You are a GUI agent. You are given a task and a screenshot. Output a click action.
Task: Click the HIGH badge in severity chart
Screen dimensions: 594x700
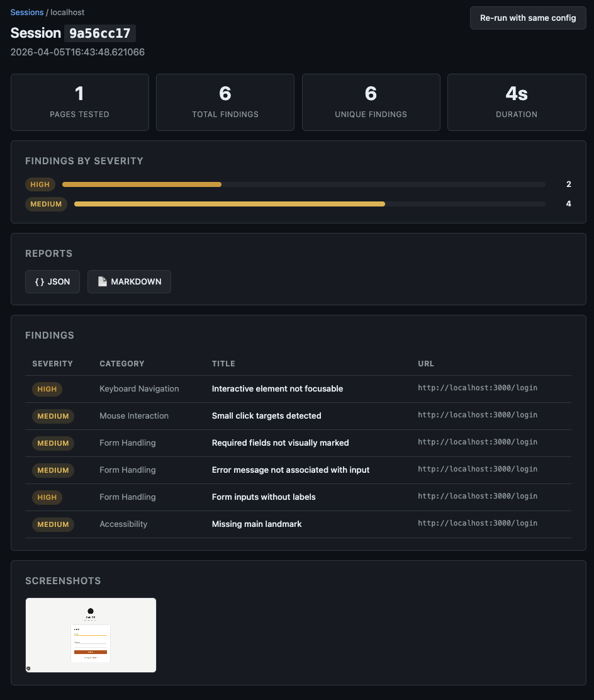[40, 184]
